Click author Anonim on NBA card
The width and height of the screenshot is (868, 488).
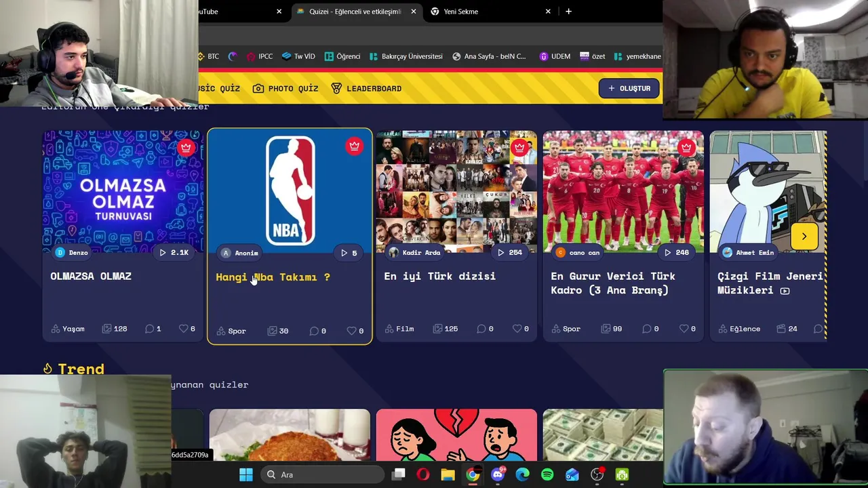240,253
